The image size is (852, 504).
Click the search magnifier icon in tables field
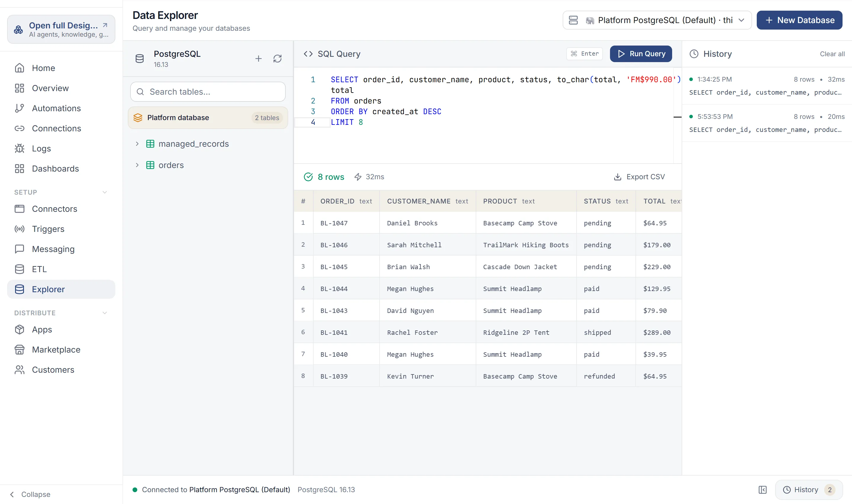(x=140, y=92)
